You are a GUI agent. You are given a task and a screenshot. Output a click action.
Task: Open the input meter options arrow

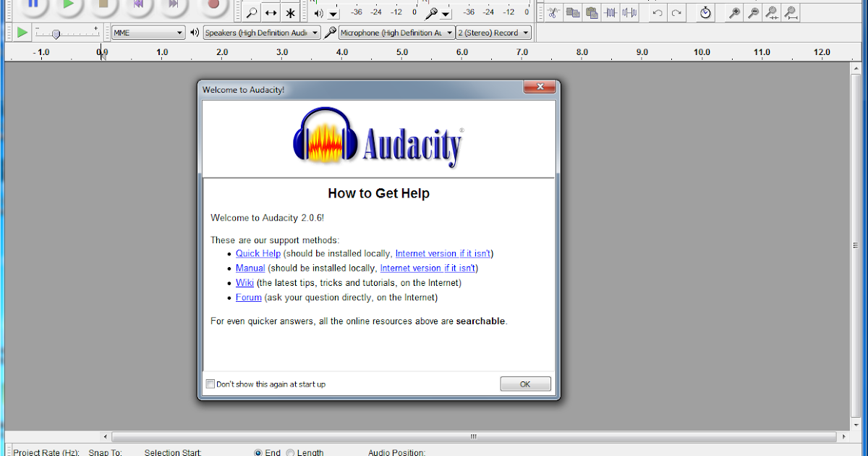pyautogui.click(x=446, y=14)
